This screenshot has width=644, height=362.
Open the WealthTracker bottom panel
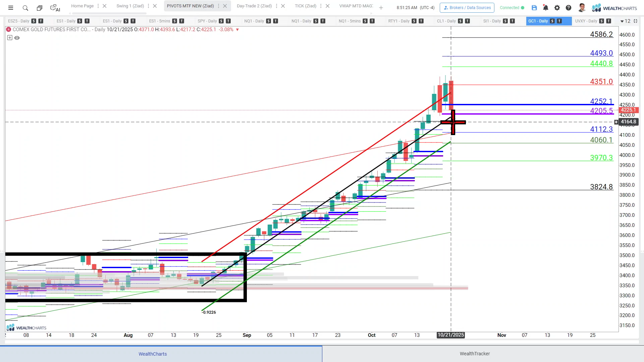tap(475, 354)
